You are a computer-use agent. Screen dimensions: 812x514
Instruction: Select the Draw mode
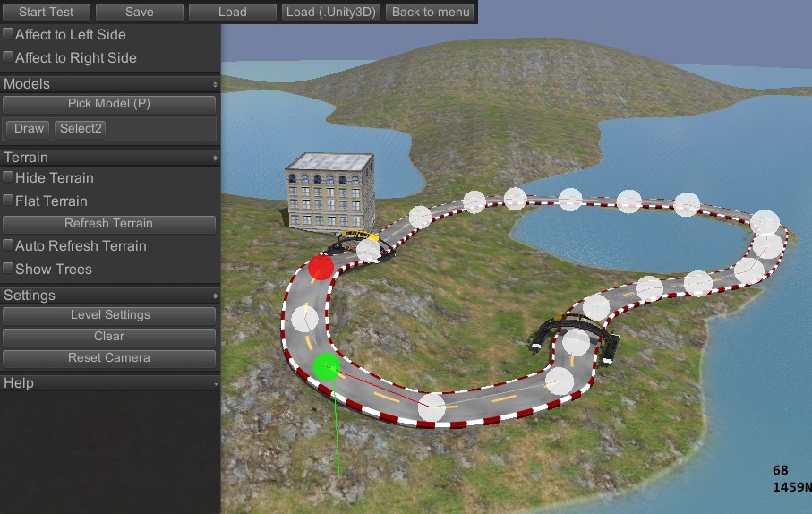pos(29,129)
